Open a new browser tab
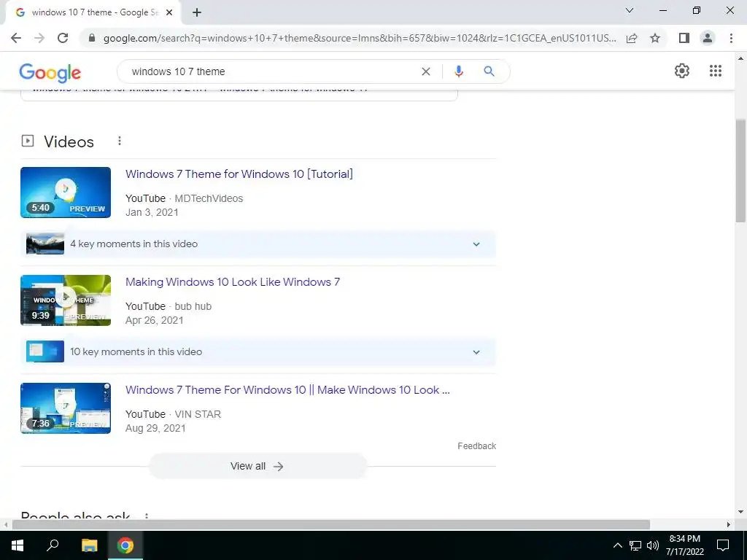Image resolution: width=747 pixels, height=560 pixels. [197, 12]
